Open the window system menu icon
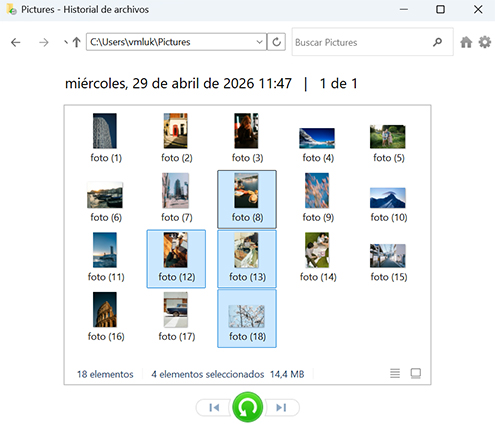Viewport: 495px width, 427px height. click(11, 9)
